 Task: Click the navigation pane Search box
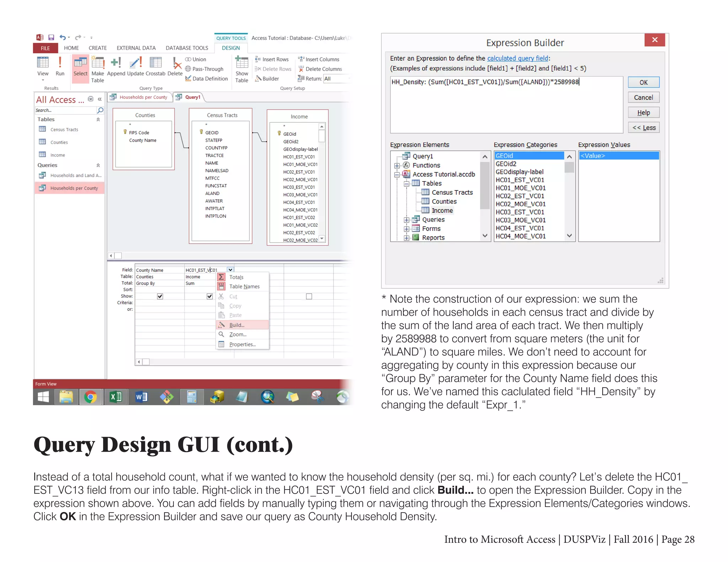pos(65,110)
